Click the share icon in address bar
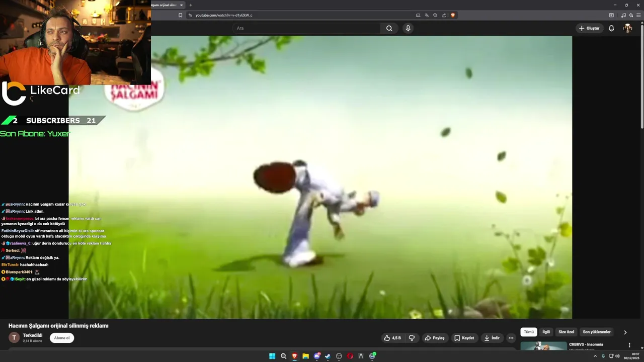Image resolution: width=644 pixels, height=362 pixels. (x=444, y=15)
